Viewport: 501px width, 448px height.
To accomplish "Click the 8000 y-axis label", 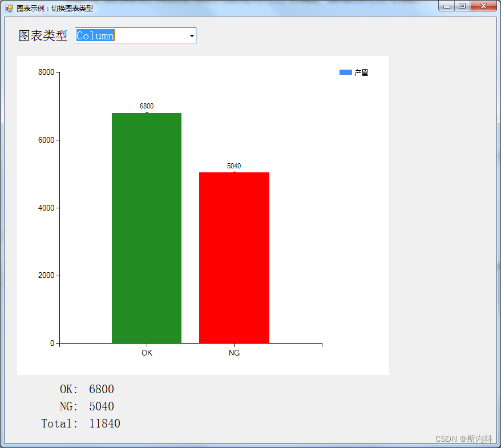I will [x=46, y=72].
